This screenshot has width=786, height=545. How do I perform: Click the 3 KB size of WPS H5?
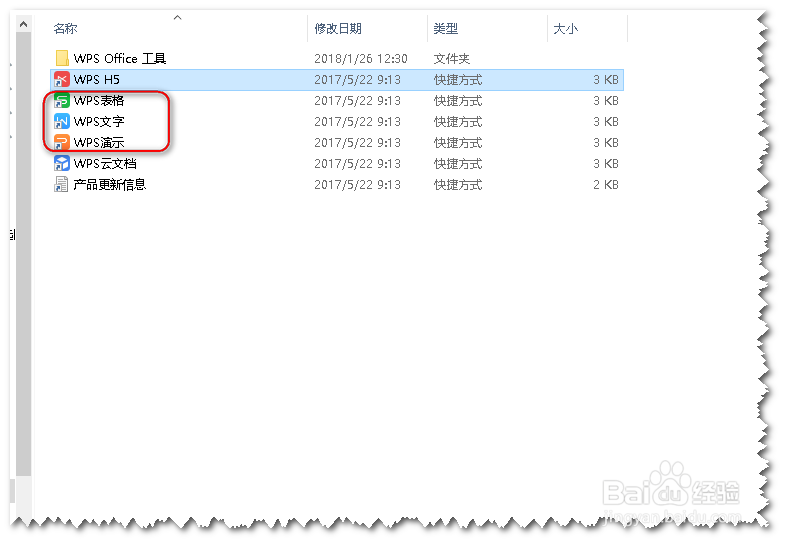(x=606, y=80)
